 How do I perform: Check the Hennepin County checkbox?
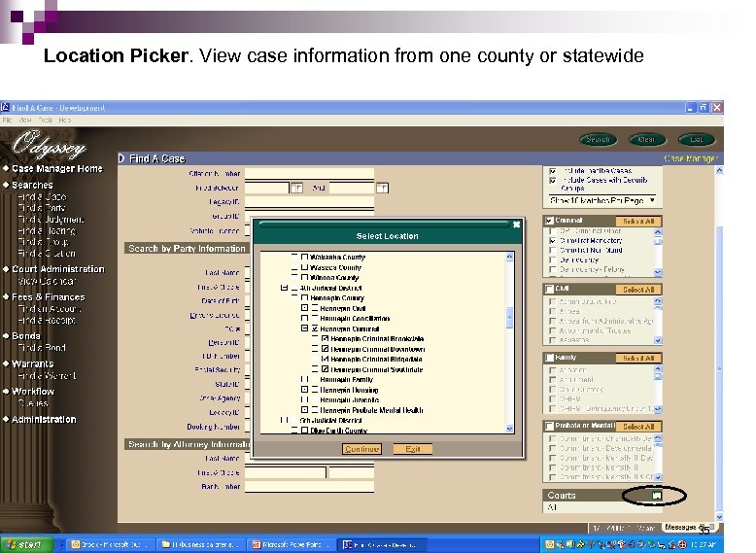304,298
